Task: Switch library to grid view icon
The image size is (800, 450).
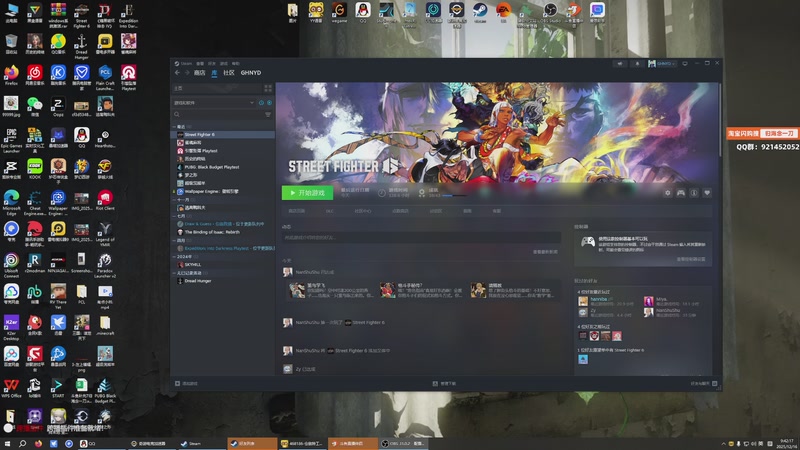Action: pyautogui.click(x=268, y=88)
